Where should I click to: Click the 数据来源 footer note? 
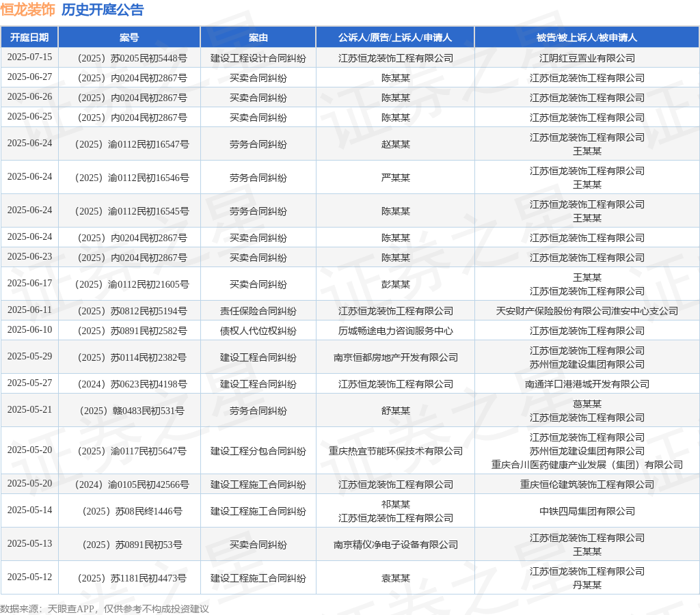(105, 609)
